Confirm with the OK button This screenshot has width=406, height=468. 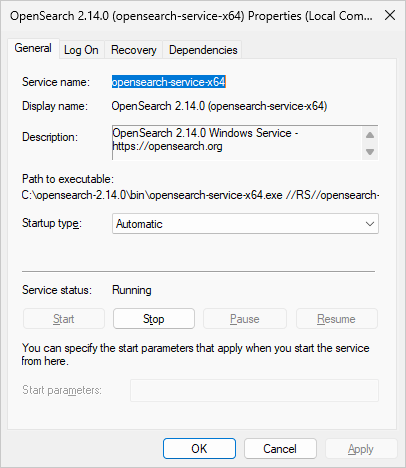point(199,449)
